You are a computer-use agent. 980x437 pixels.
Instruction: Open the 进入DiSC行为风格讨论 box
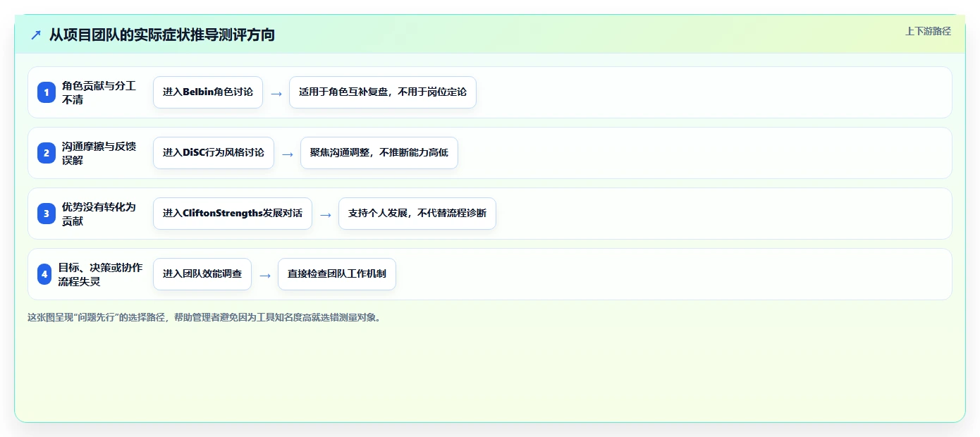tap(214, 153)
